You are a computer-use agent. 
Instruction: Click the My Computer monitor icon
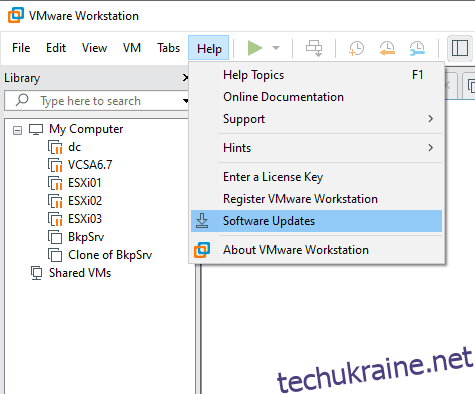[36, 129]
